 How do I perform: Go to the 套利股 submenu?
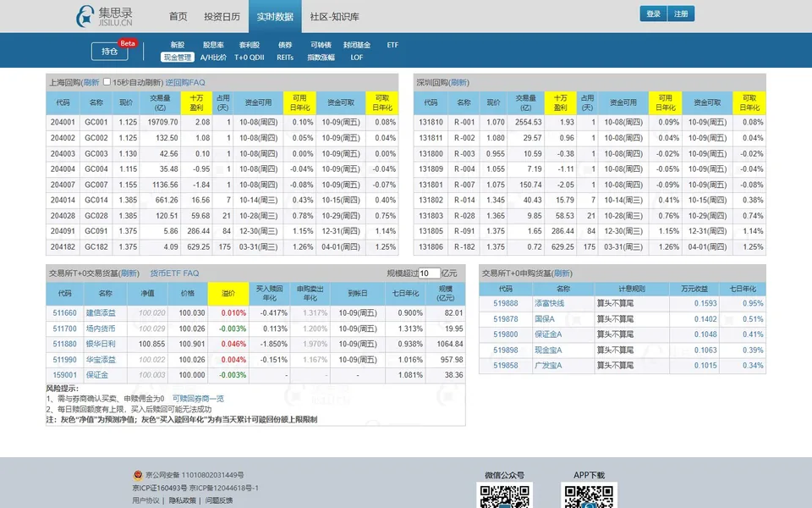click(250, 45)
